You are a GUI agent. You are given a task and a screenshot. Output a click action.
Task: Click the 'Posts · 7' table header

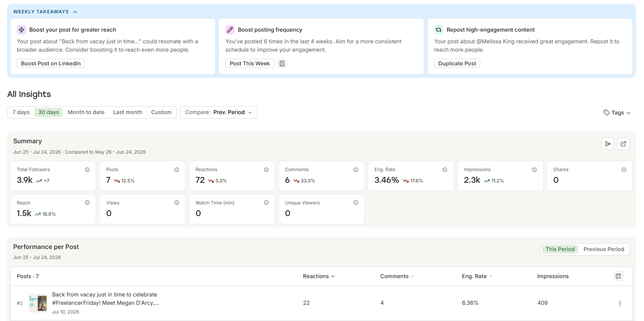tap(28, 276)
